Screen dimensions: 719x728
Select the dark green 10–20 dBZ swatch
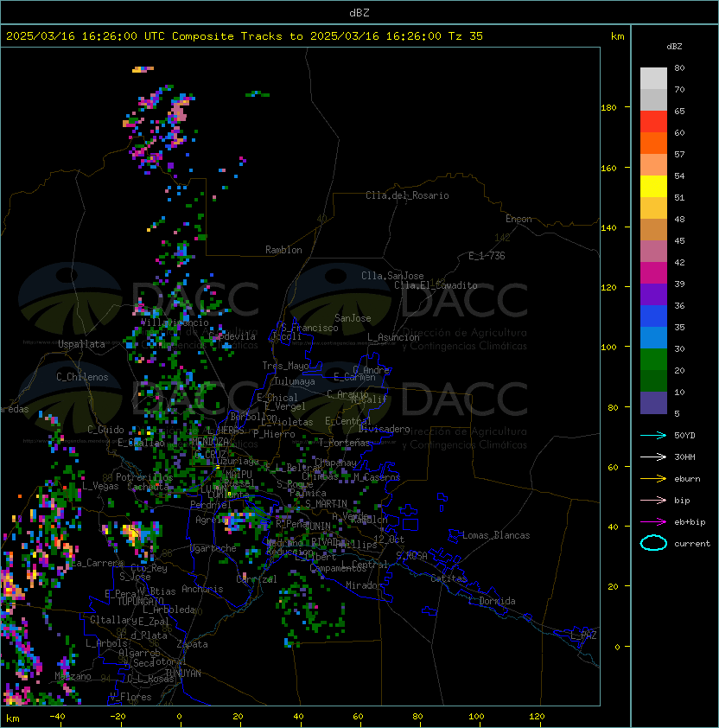pyautogui.click(x=653, y=380)
